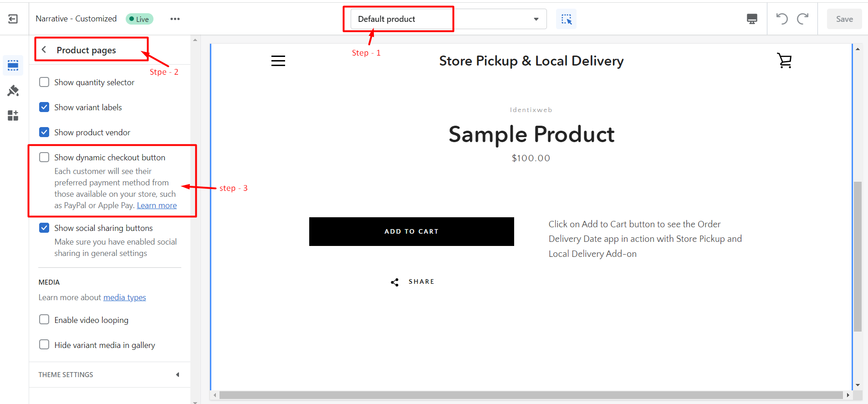Open Learn more link about dynamic checkout
The width and height of the screenshot is (868, 404).
(x=157, y=205)
